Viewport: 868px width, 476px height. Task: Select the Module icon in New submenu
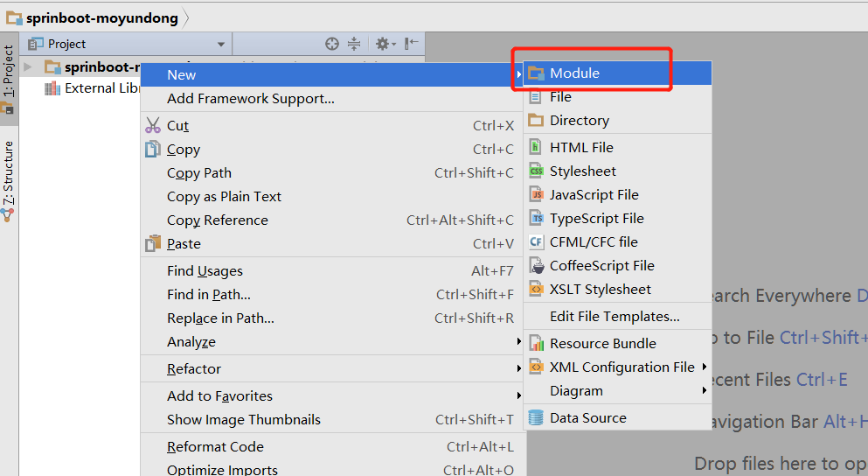tap(536, 73)
